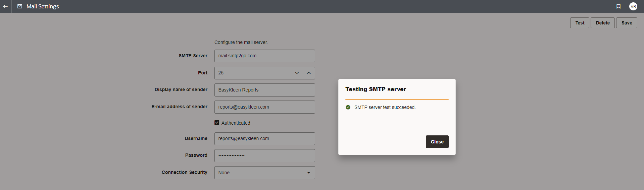Viewport: 644px width, 190px height.
Task: Click the Test button
Action: pyautogui.click(x=580, y=23)
